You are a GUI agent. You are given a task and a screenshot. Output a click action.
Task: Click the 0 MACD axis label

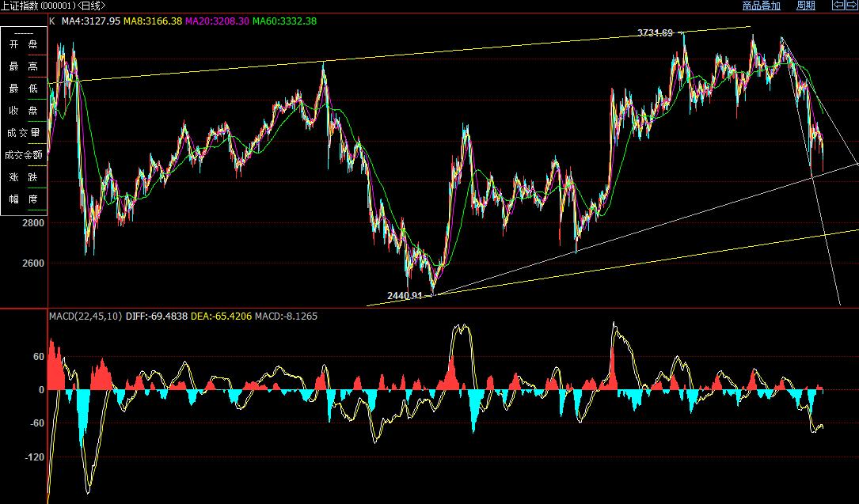(42, 390)
